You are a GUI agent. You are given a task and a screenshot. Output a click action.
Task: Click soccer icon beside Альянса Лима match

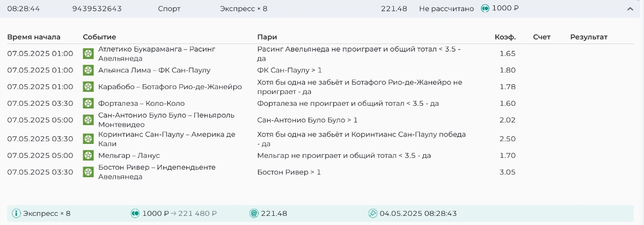(88, 70)
